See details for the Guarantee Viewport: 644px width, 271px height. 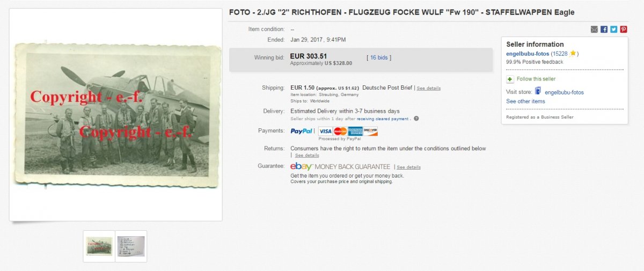(x=409, y=167)
